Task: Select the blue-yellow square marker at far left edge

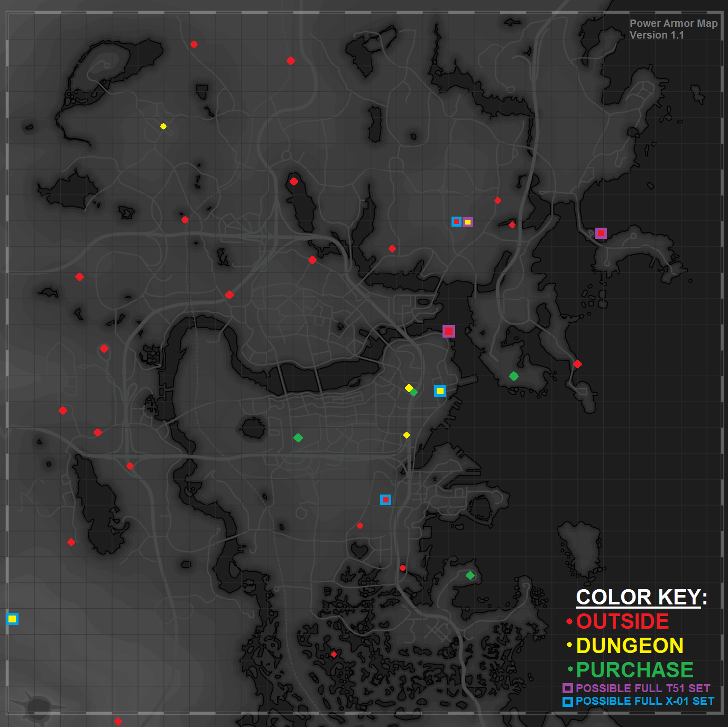Action: coord(12,619)
